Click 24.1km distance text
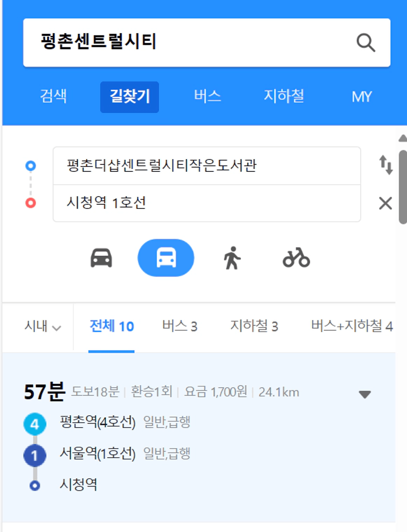Screen dimensions: 407x532 (x=279, y=392)
